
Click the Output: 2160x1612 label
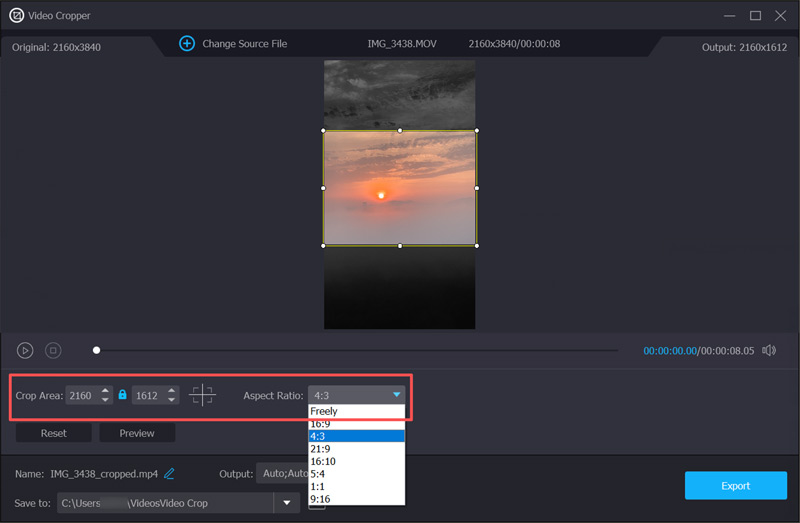pos(744,47)
